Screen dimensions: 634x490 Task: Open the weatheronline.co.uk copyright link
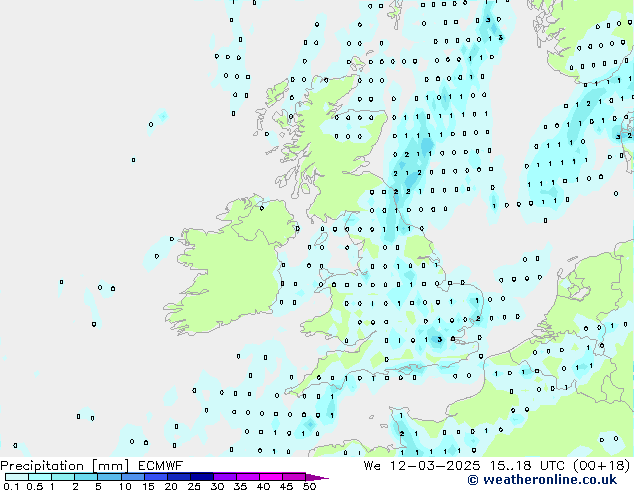coord(542,480)
